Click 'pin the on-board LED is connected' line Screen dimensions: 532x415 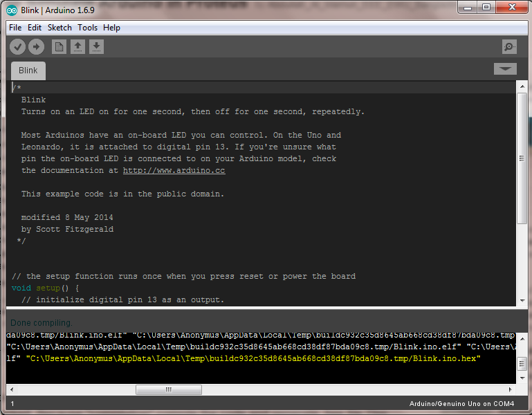[178, 159]
